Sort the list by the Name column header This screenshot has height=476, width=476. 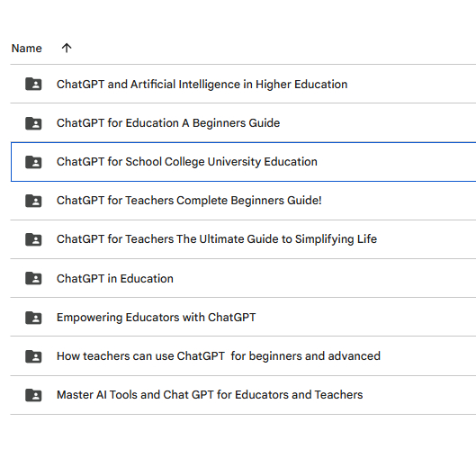click(x=26, y=49)
